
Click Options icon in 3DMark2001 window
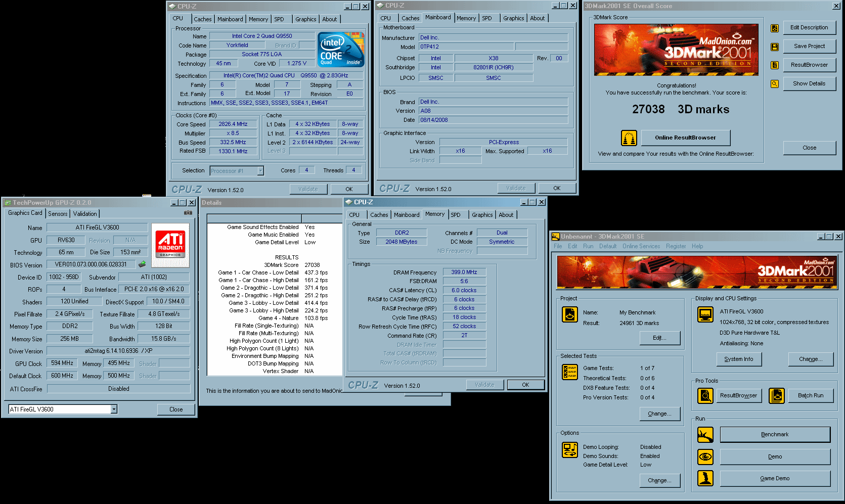(x=570, y=450)
